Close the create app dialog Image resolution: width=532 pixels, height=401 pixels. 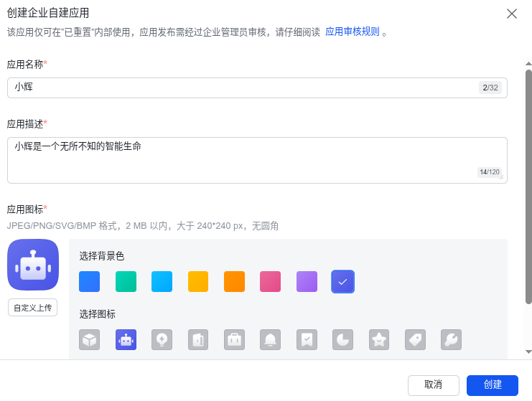point(512,14)
